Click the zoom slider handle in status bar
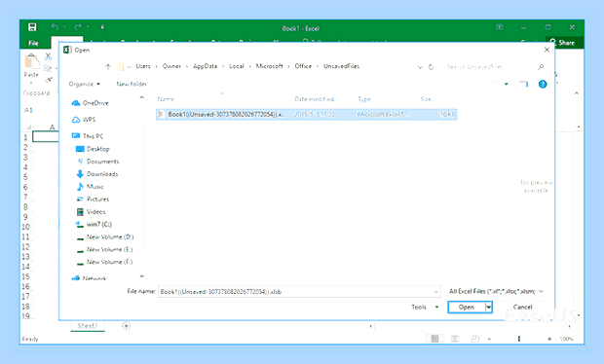The width and height of the screenshot is (604, 364). pos(519,339)
